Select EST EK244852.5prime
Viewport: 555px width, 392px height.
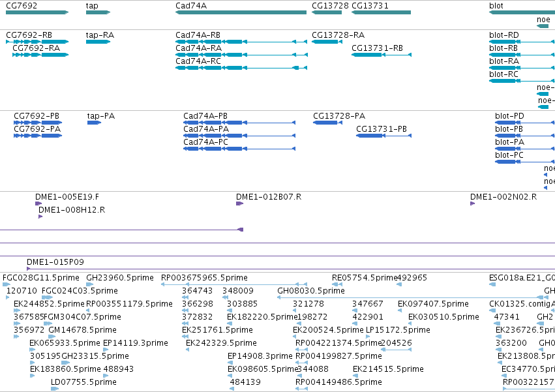coord(17,310)
